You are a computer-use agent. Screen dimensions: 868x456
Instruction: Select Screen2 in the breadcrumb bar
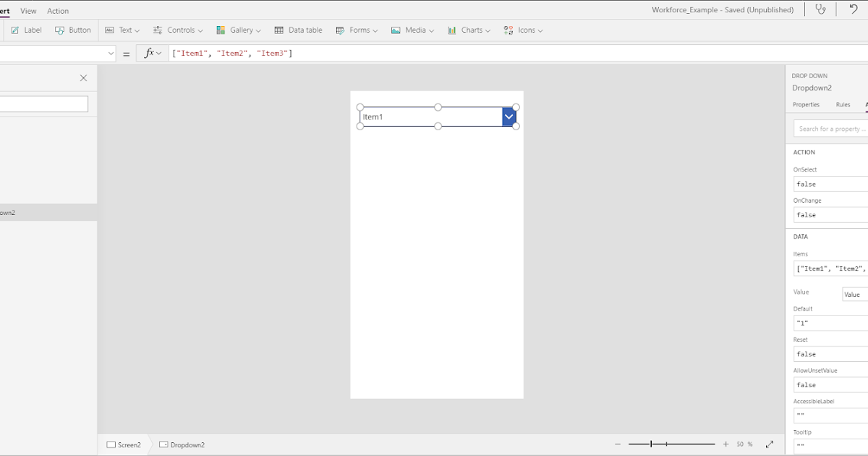(124, 444)
